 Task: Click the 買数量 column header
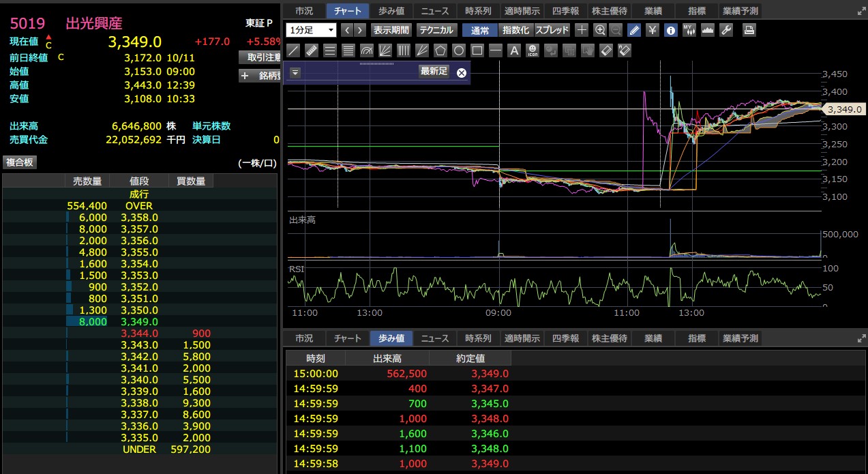[x=190, y=181]
